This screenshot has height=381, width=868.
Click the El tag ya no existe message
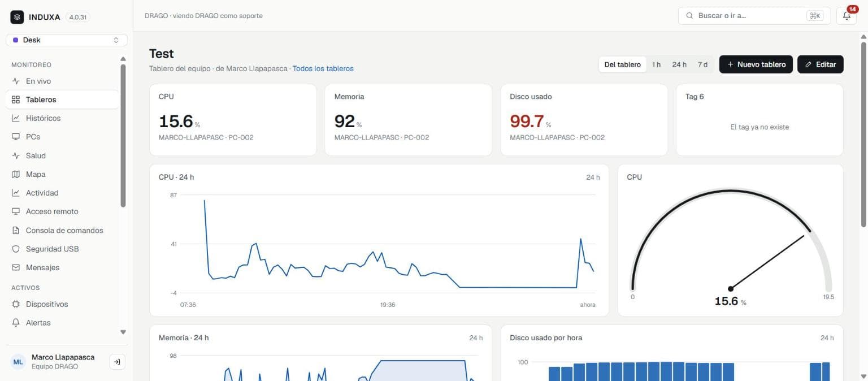coord(759,127)
